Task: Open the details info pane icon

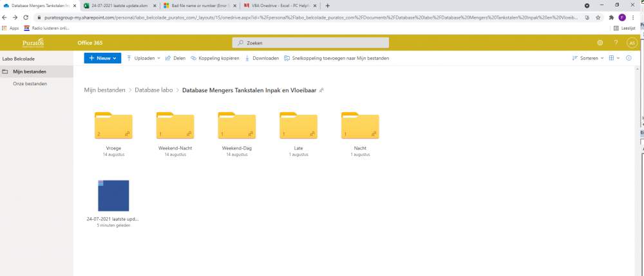Action: 629,58
